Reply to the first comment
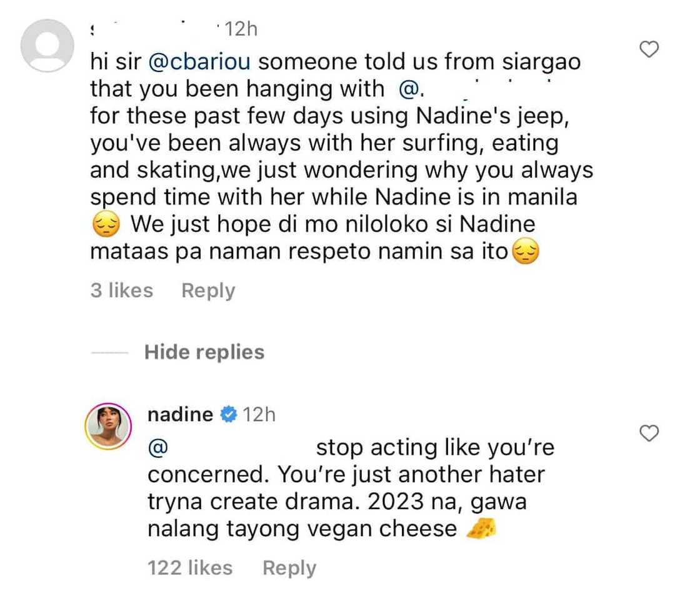The width and height of the screenshot is (700, 616). (x=208, y=290)
